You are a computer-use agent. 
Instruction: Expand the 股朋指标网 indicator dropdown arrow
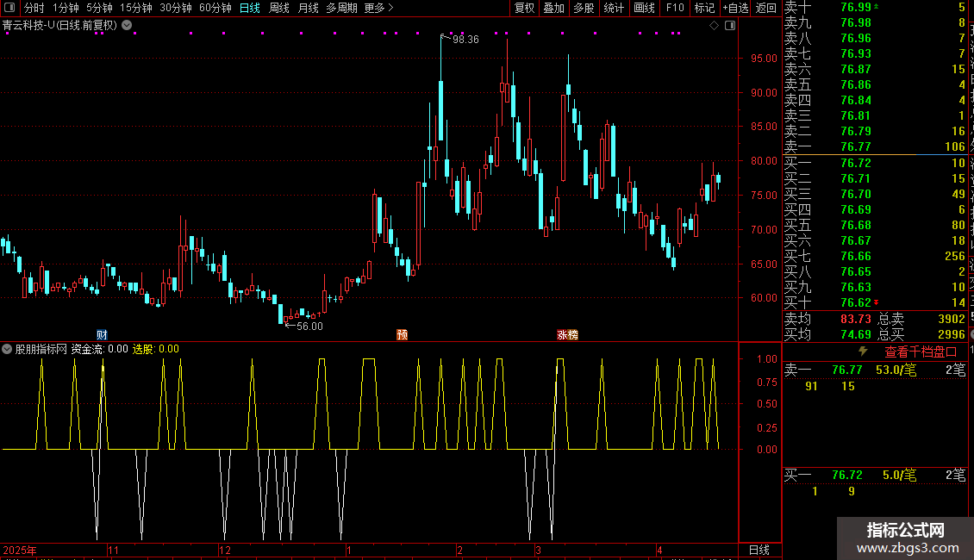pos(8,349)
